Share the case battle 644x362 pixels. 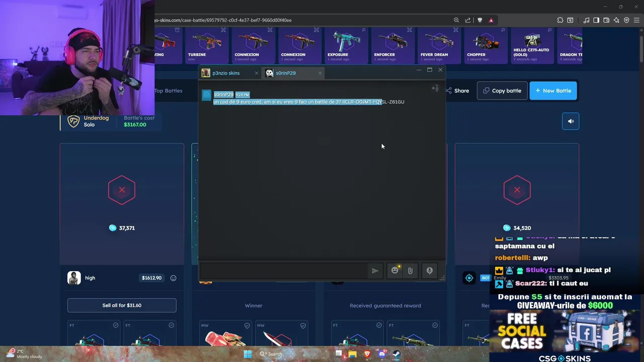click(457, 90)
